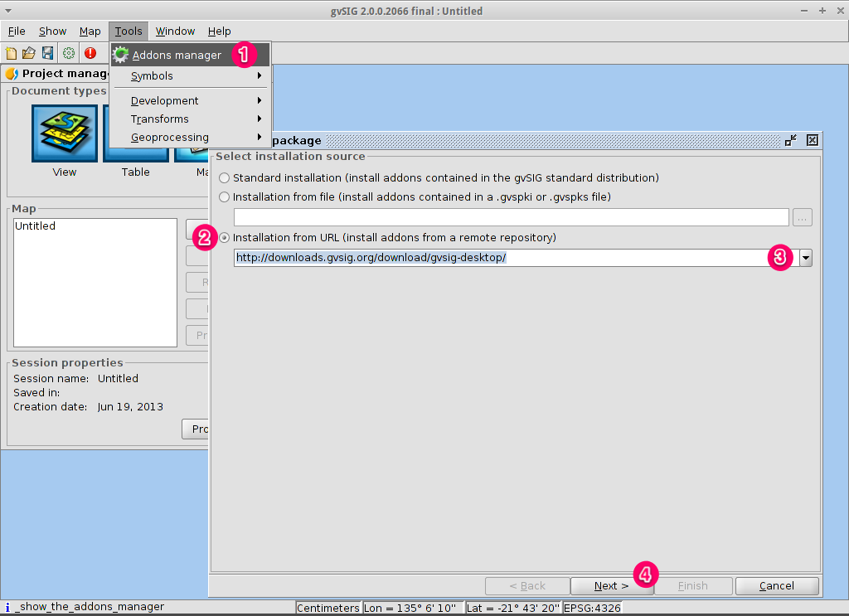Select Installation from URL radio option
The height and width of the screenshot is (616, 849).
click(x=224, y=238)
